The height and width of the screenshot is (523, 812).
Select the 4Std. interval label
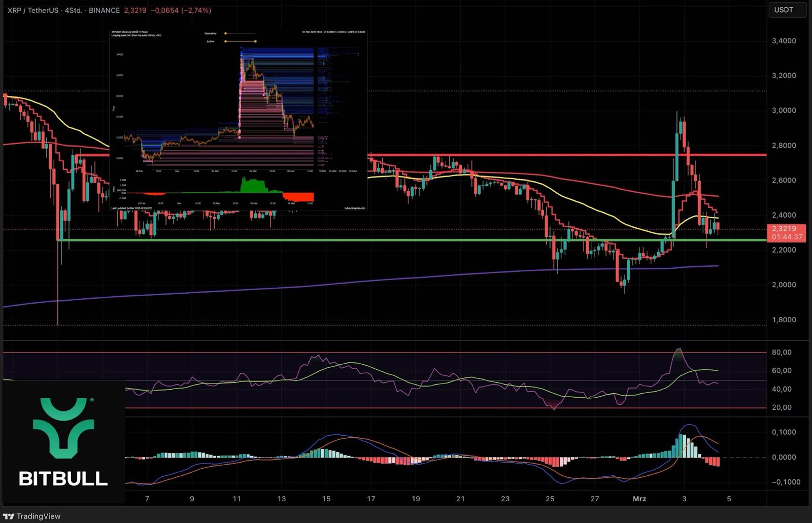tap(74, 10)
